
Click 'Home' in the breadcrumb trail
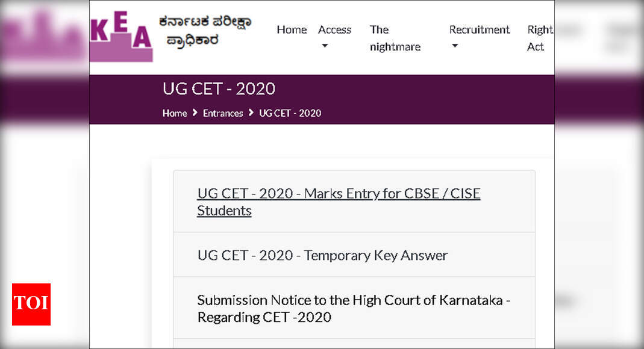tap(174, 113)
